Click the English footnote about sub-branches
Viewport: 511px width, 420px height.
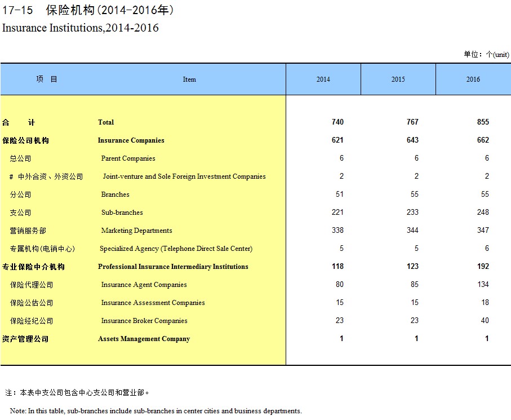pos(155,411)
